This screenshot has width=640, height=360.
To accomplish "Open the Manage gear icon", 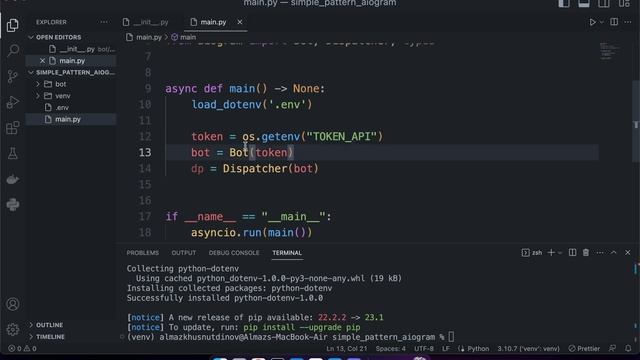I will pyautogui.click(x=13, y=329).
